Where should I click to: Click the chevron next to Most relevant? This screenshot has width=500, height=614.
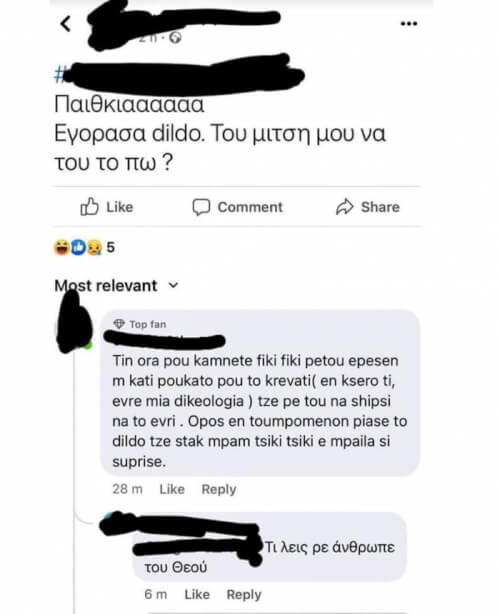tap(173, 285)
